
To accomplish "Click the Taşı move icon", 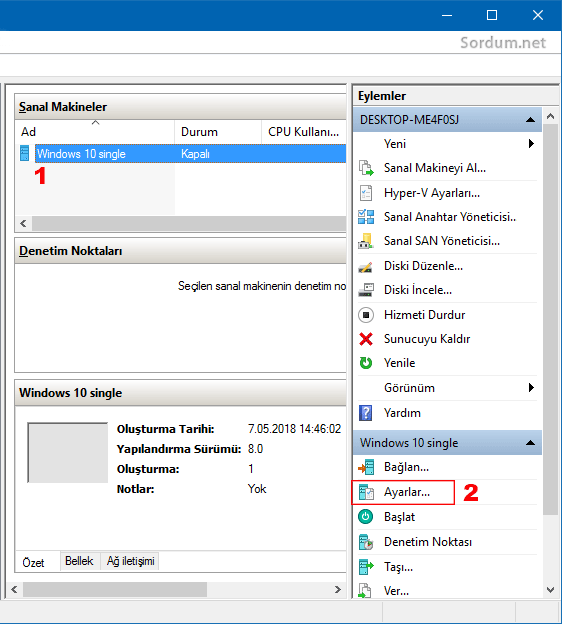I will click(366, 567).
